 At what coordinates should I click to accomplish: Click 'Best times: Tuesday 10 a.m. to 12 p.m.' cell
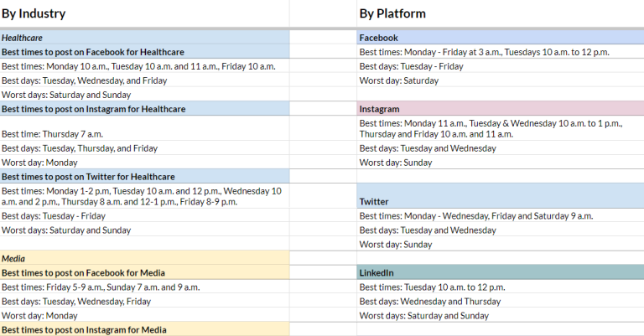[432, 287]
